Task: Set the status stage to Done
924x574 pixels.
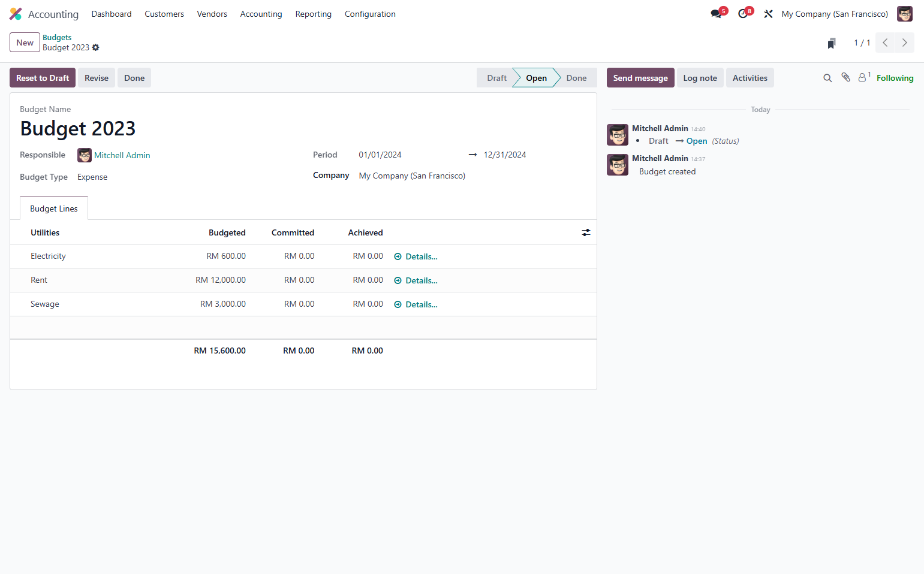Action: pyautogui.click(x=577, y=78)
